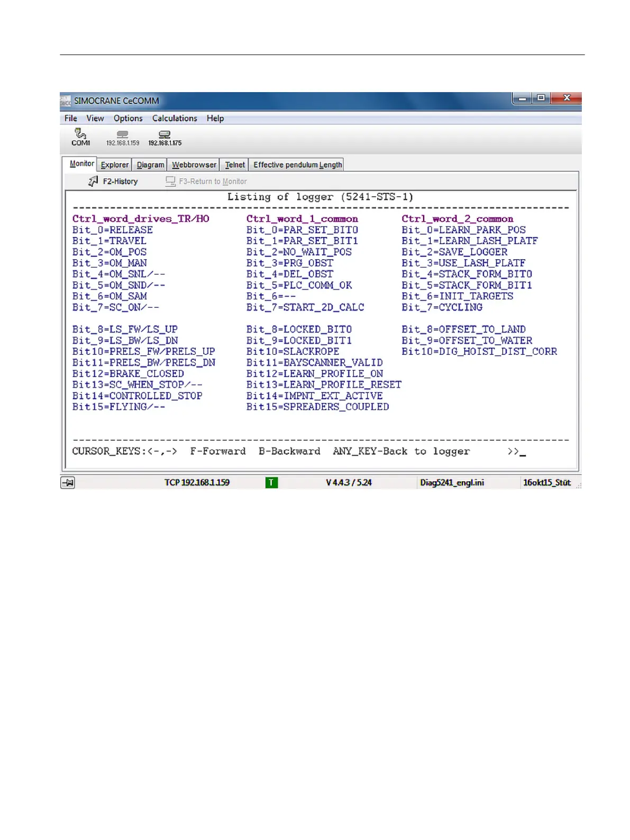The height and width of the screenshot is (840, 630).
Task: Open the Options menu
Action: (128, 119)
